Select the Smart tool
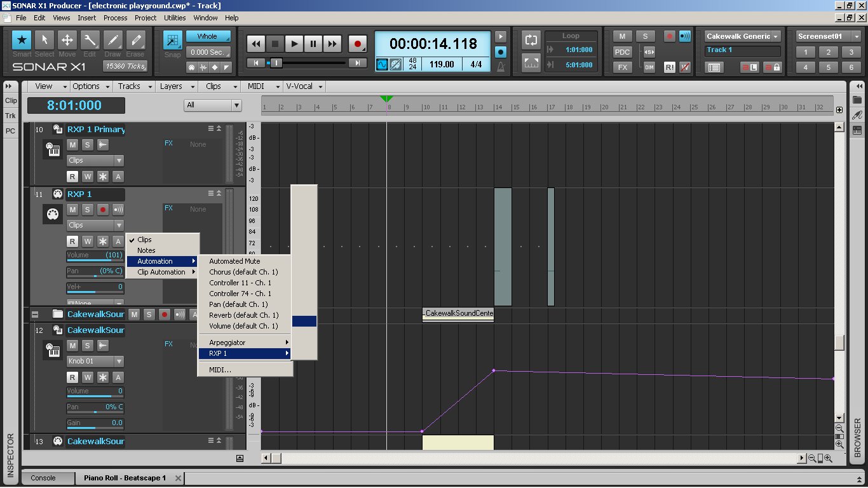Screen dimensions: 868x488 pos(22,40)
